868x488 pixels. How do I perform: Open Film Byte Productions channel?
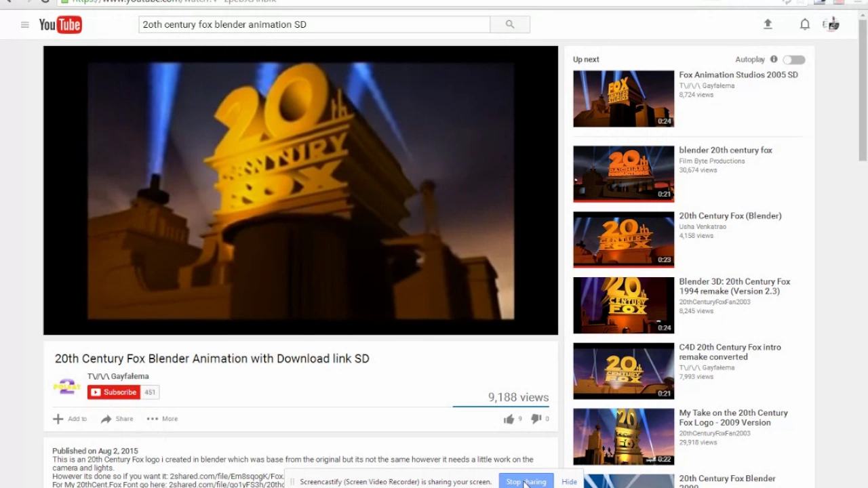pyautogui.click(x=712, y=161)
